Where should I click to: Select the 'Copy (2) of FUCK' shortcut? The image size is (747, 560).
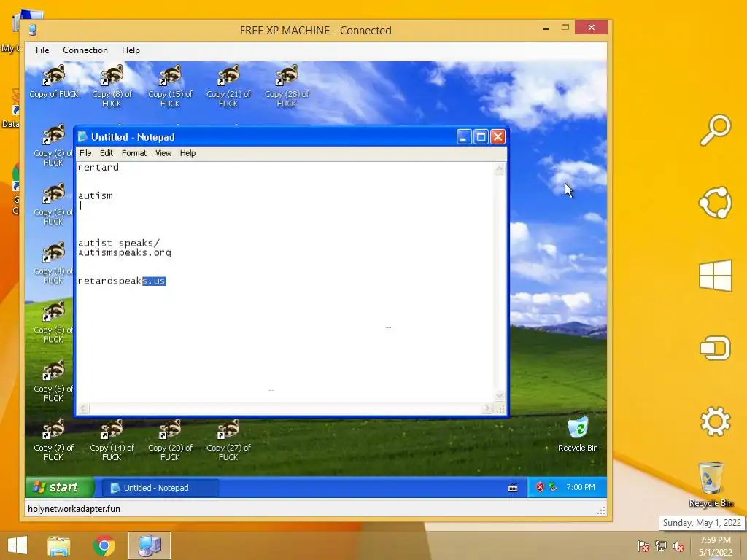(53, 145)
